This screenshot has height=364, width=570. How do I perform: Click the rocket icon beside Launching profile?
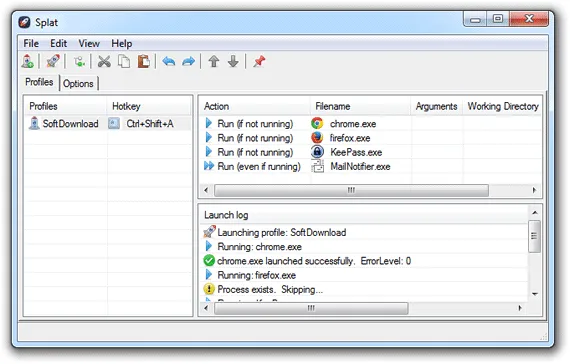point(209,232)
